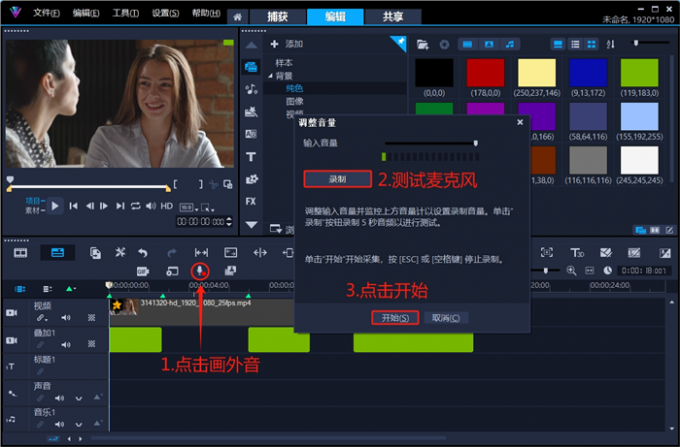Open the 3D Title editor icon
This screenshot has height=447, width=680.
(576, 253)
